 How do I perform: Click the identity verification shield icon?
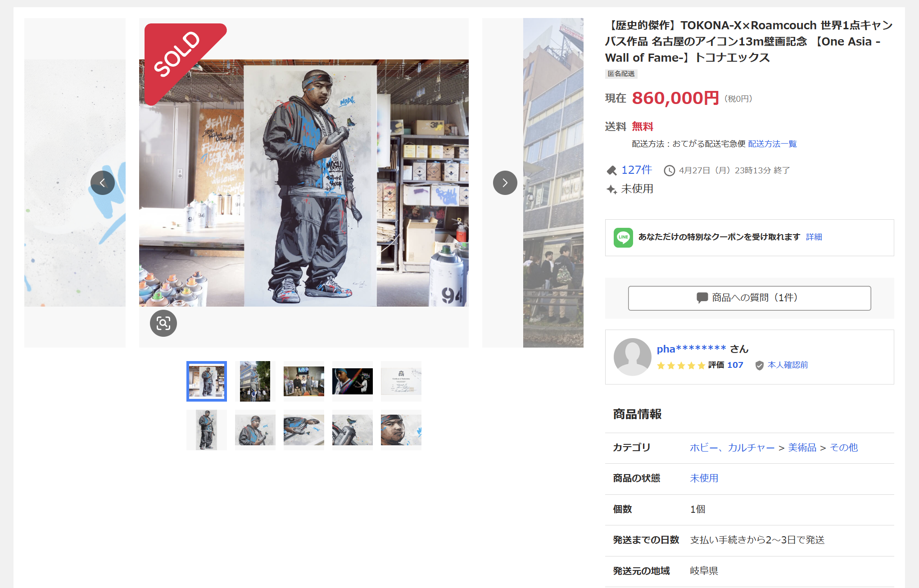tap(760, 365)
